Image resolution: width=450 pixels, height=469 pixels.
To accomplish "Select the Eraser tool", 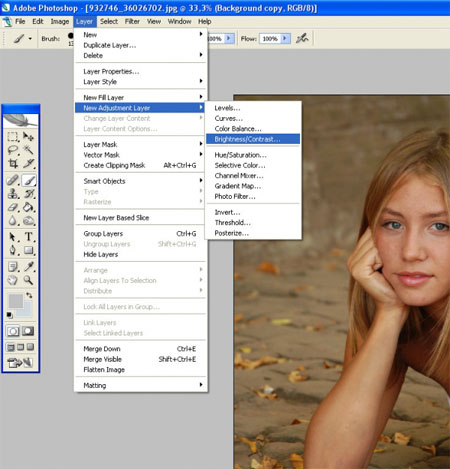I will [13, 207].
